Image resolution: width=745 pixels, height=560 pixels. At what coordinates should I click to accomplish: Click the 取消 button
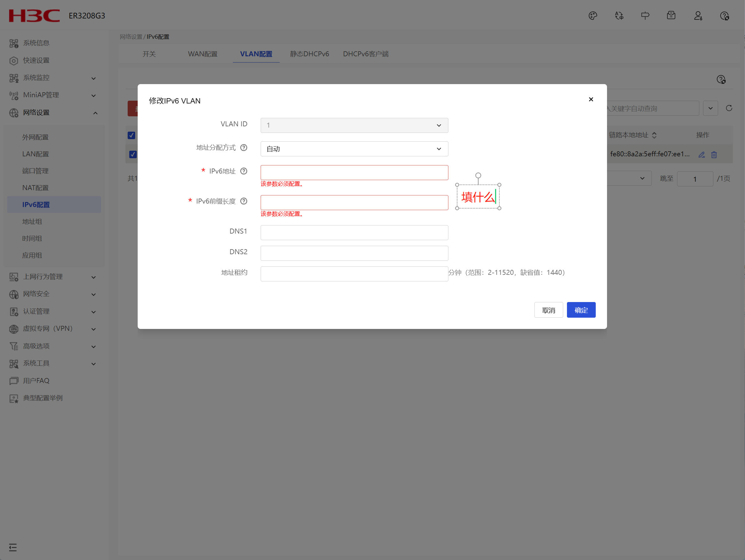point(548,310)
